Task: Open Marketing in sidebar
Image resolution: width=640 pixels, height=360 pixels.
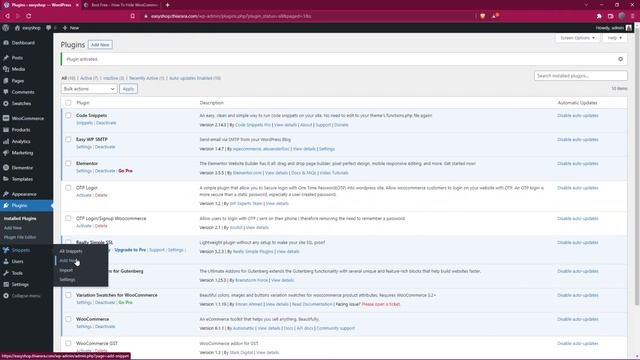Action: pyautogui.click(x=22, y=153)
